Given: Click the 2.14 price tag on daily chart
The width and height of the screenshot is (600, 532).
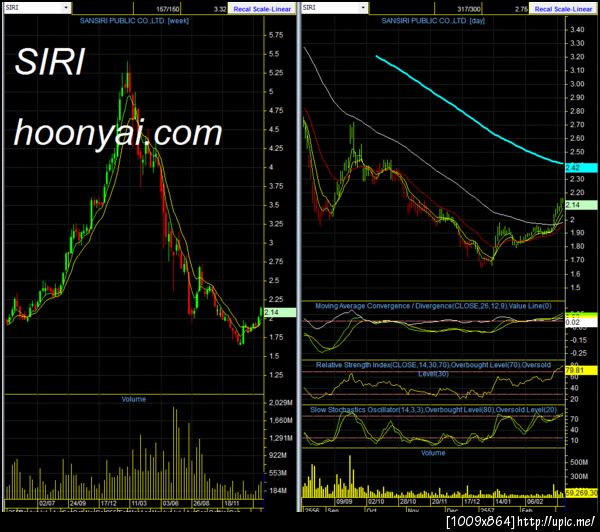Looking at the screenshot, I should (x=581, y=205).
